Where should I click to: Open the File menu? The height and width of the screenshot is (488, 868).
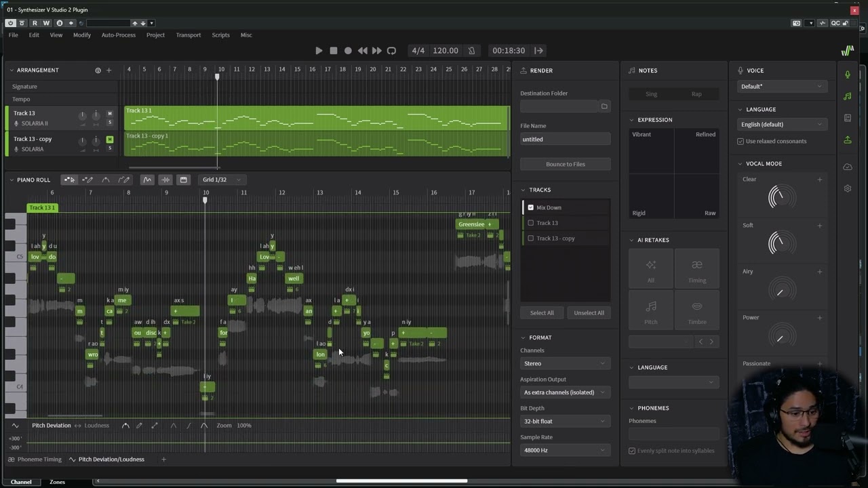point(13,35)
